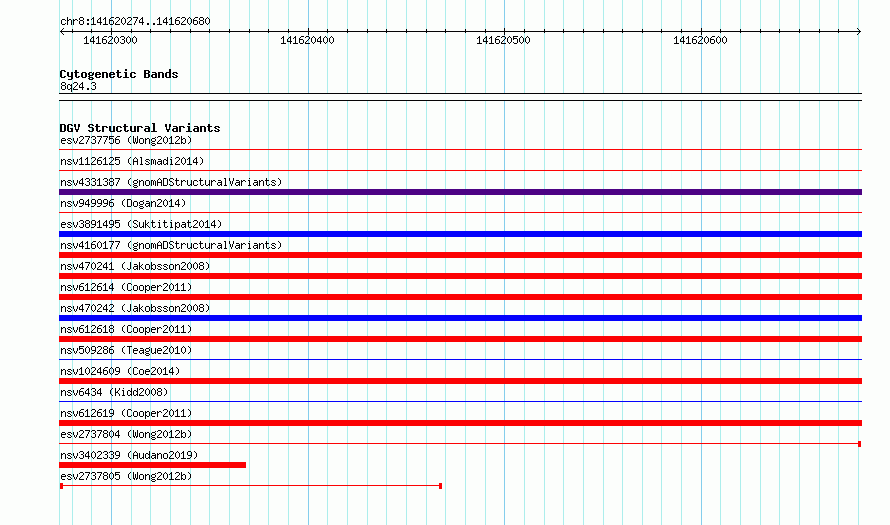Image resolution: width=890 pixels, height=525 pixels.
Task: Open the nsv4331387 (gnomADStructuralVariants) variant label
Action: point(171,182)
